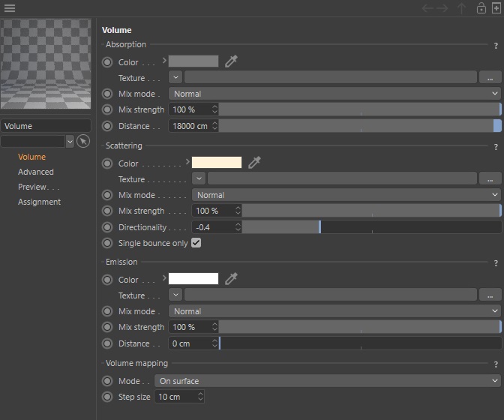Open Scattering Texture dropdown arrow

click(x=199, y=178)
